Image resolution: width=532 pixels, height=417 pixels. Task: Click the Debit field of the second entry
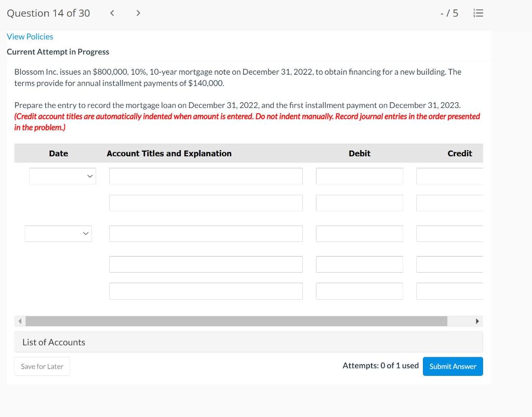(360, 233)
